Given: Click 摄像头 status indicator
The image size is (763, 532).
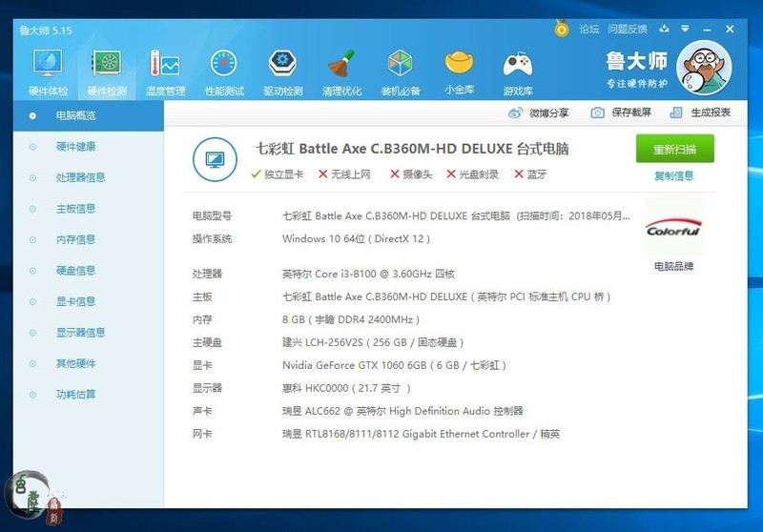Looking at the screenshot, I should tap(411, 174).
